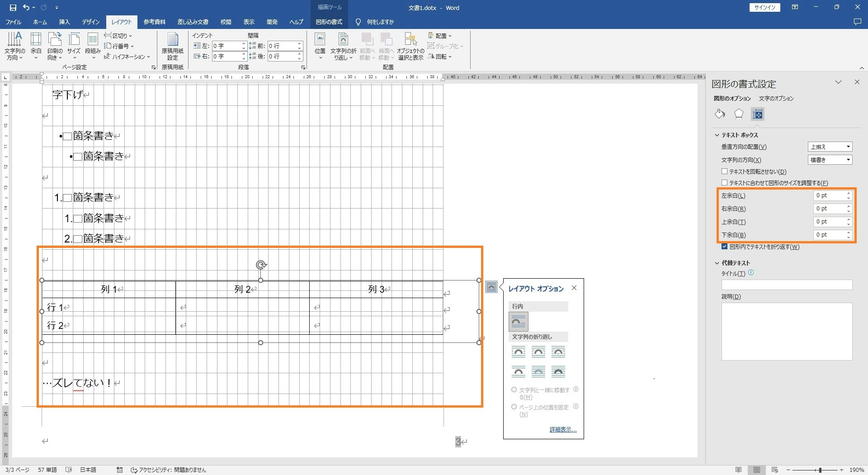Open the line numbers (行番号) dropdown
868x475 pixels.
[x=119, y=46]
